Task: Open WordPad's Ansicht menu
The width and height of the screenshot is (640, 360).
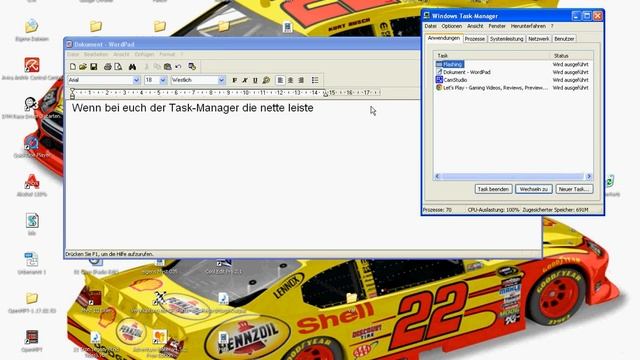Action: [x=121, y=54]
